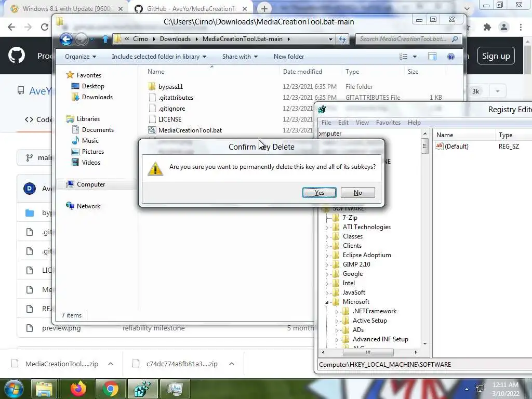Open Firefox from the taskbar
The height and width of the screenshot is (399, 532).
pyautogui.click(x=78, y=389)
